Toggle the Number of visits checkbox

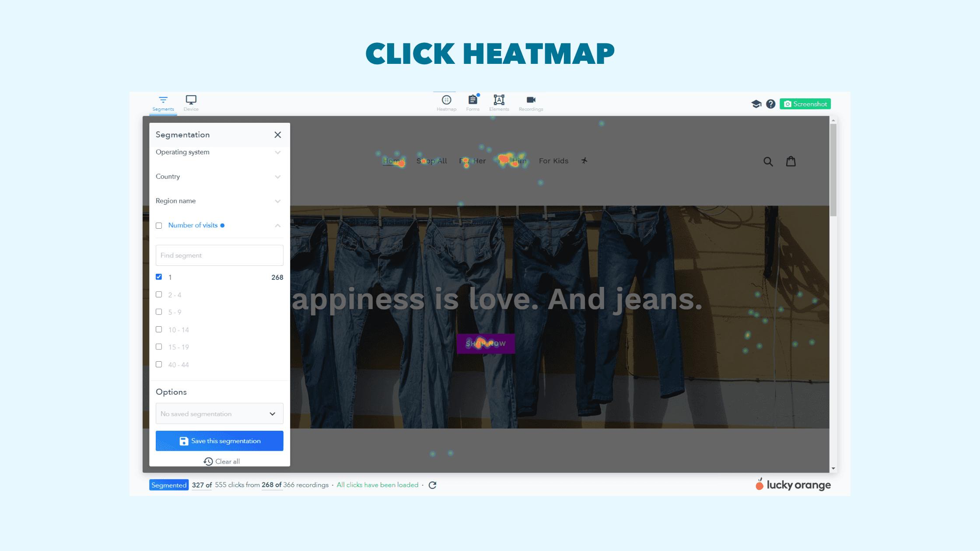(x=159, y=226)
